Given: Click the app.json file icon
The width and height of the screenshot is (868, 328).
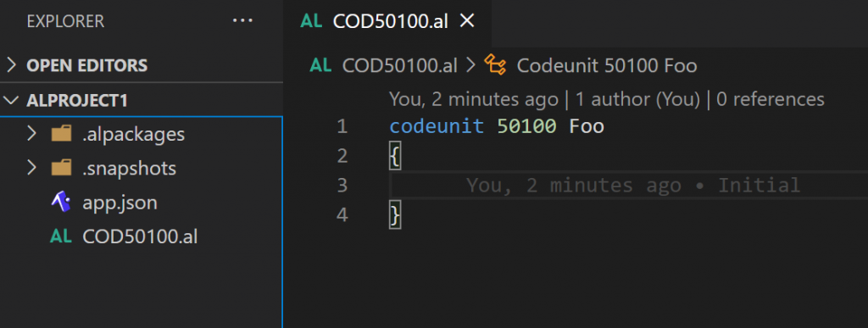Looking at the screenshot, I should click(61, 203).
